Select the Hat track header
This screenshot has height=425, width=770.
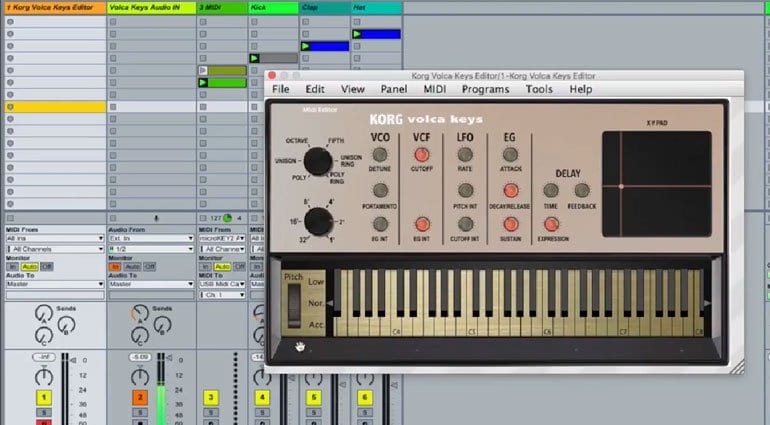coord(376,7)
